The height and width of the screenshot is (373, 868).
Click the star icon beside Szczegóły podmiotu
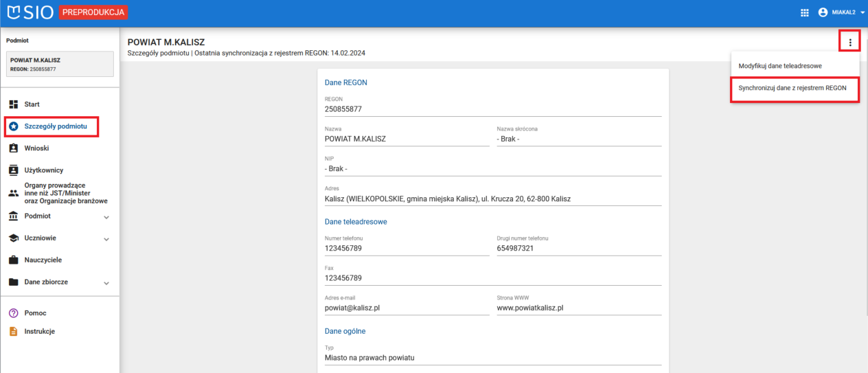pyautogui.click(x=13, y=126)
